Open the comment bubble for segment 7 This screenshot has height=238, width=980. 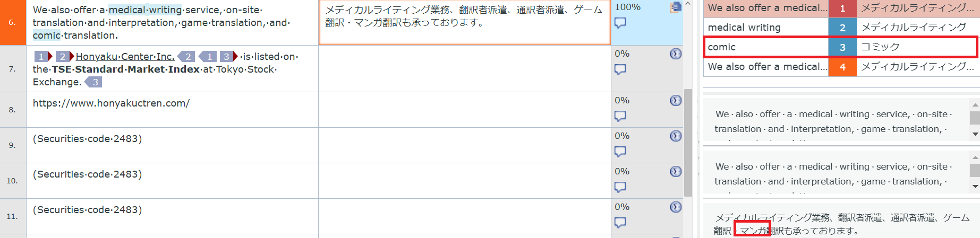click(620, 69)
